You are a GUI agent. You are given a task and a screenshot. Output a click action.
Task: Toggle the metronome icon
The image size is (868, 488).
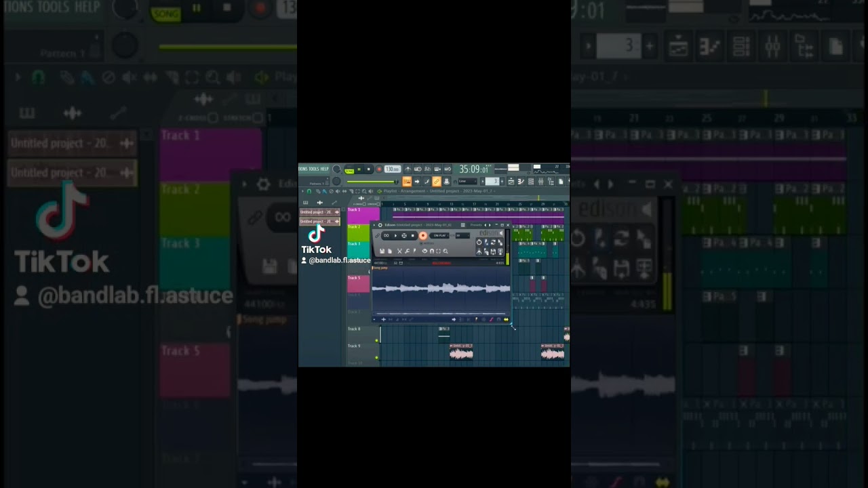[408, 169]
